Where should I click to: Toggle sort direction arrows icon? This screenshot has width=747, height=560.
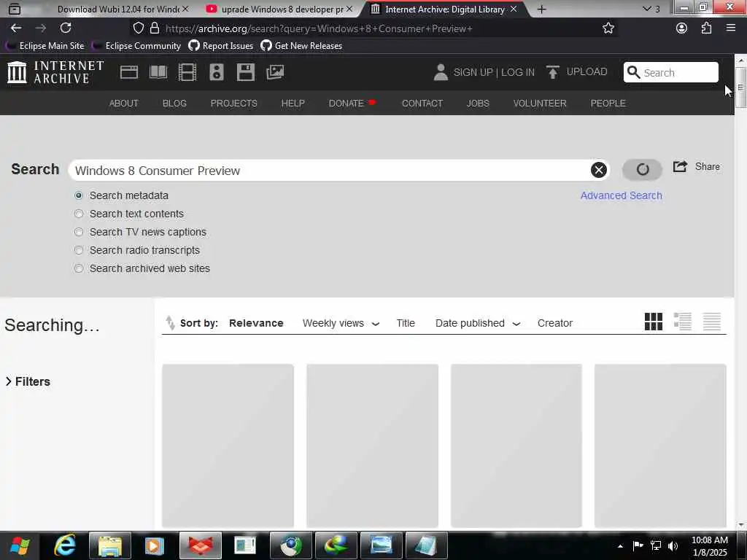pos(170,323)
